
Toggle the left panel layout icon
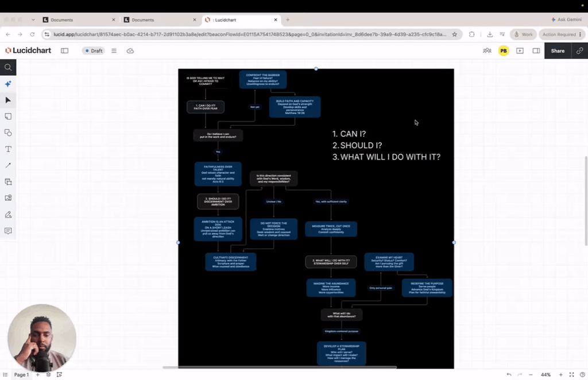click(x=64, y=51)
